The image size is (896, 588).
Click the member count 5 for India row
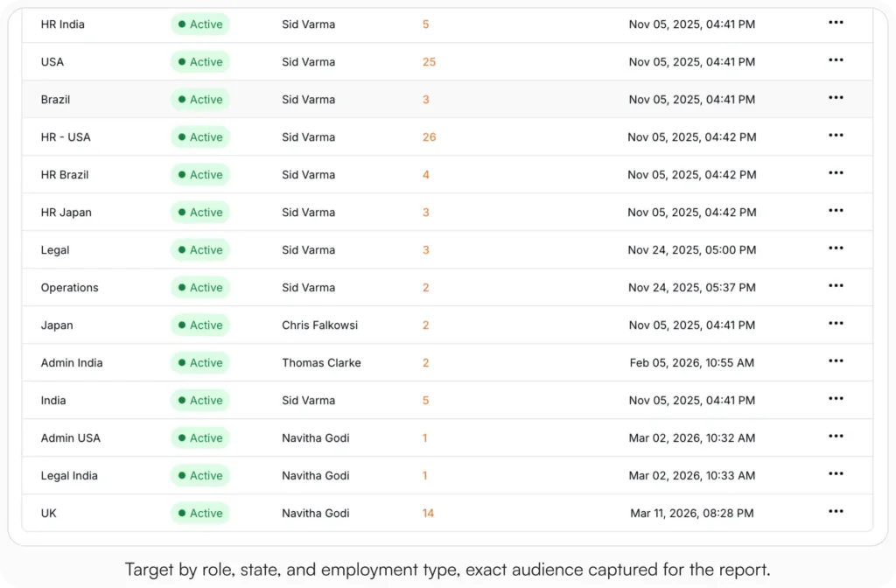coord(426,401)
